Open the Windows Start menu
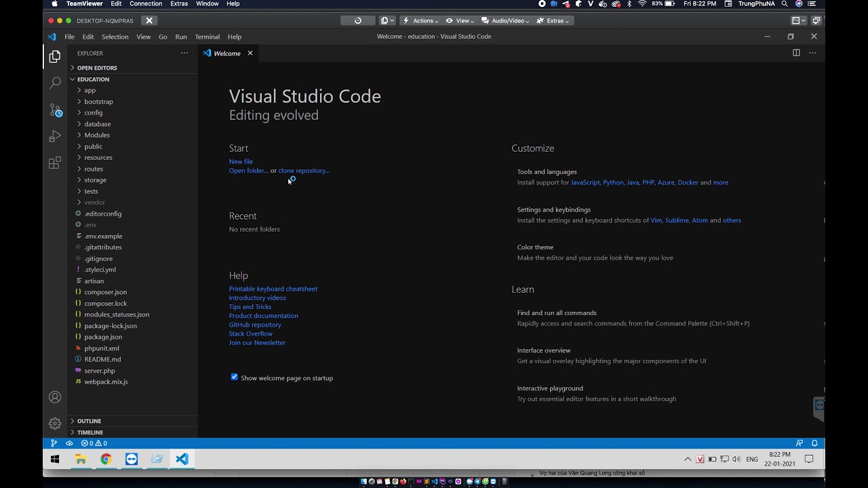The width and height of the screenshot is (868, 488). pyautogui.click(x=55, y=459)
